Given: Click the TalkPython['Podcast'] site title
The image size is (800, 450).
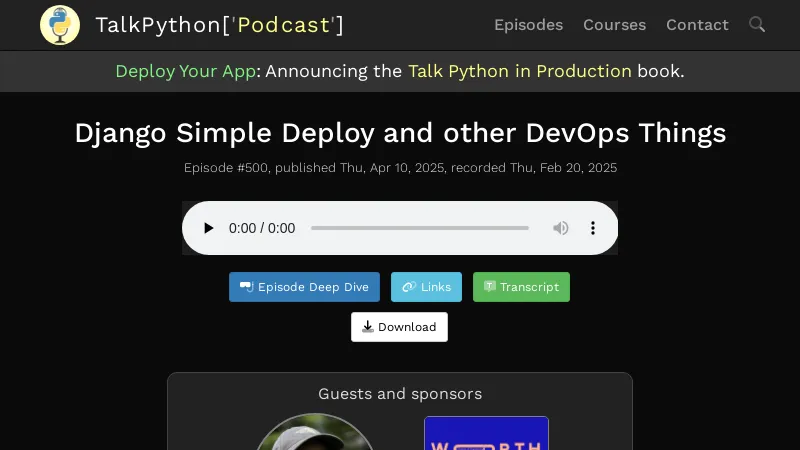Looking at the screenshot, I should (219, 25).
